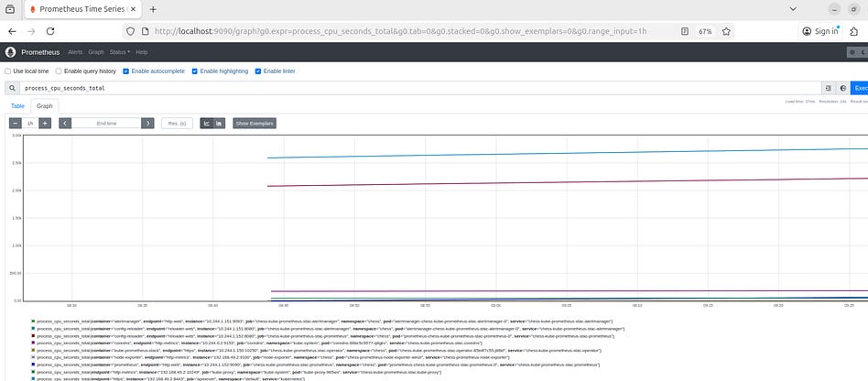Disable the Enable autocomplete checkbox
Image resolution: width=868 pixels, height=381 pixels.
(126, 71)
